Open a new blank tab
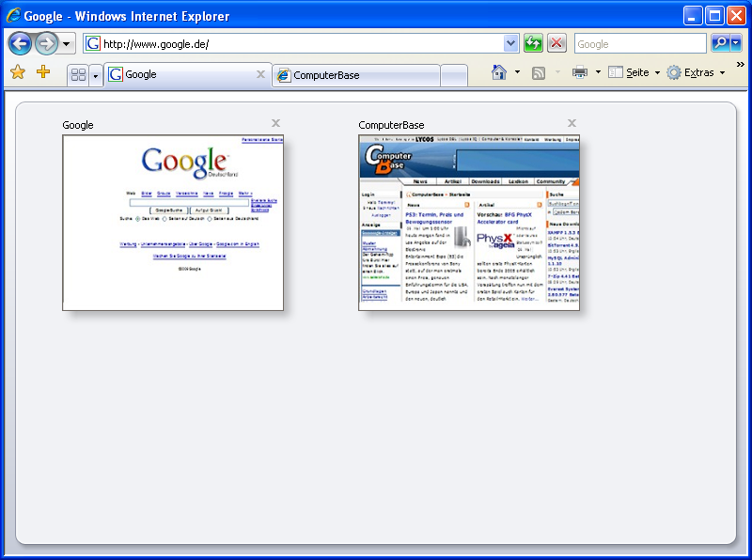The image size is (752, 560). point(454,76)
